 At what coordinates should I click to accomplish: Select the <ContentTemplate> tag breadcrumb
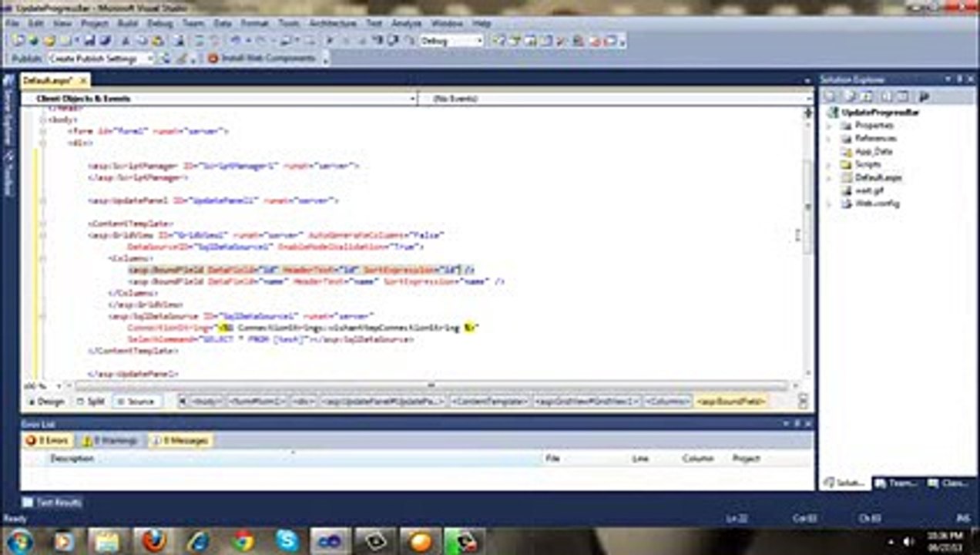coord(490,402)
